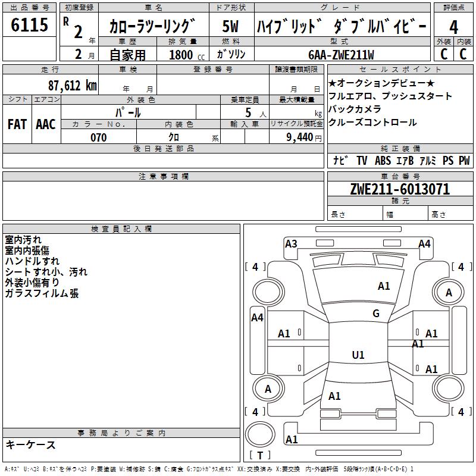Click the mileage value 87,612 km
Image resolution: width=476 pixels, height=476 pixels.
coord(72,85)
